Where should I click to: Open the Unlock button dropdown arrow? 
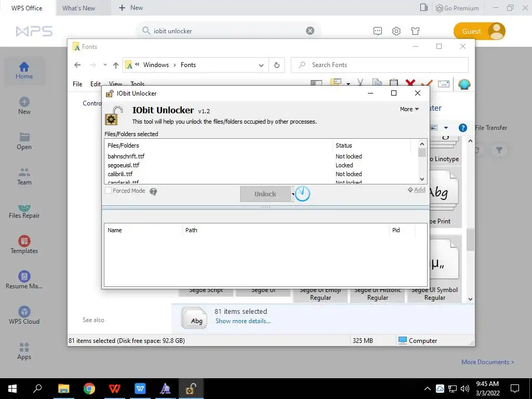pos(293,194)
